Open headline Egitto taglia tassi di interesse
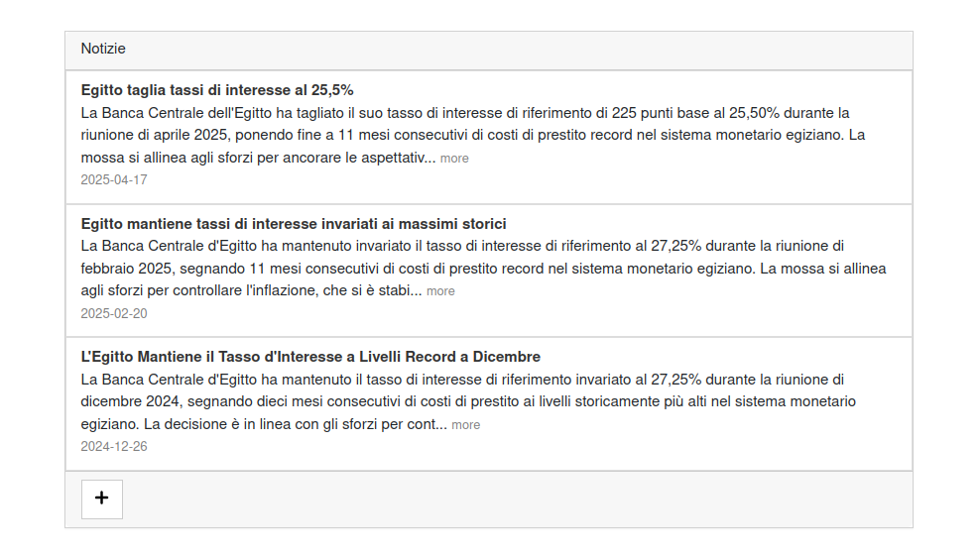 coord(217,90)
